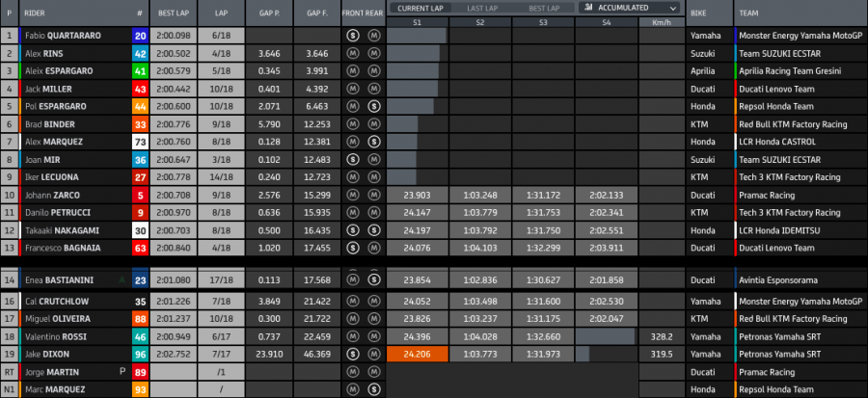The width and height of the screenshot is (868, 398).
Task: Click Joan Mir's soft front tyre icon
Action: 353,159
